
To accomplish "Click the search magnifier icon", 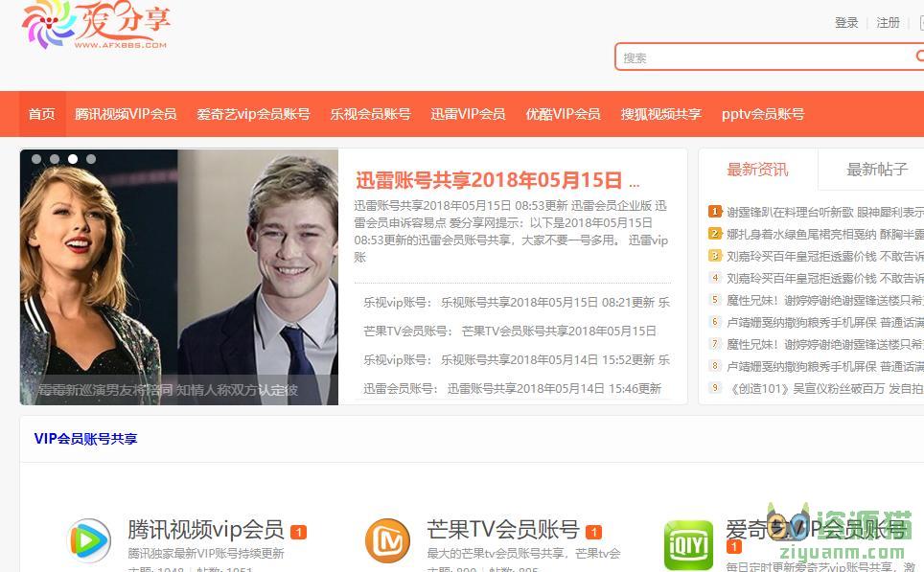I will coord(918,57).
